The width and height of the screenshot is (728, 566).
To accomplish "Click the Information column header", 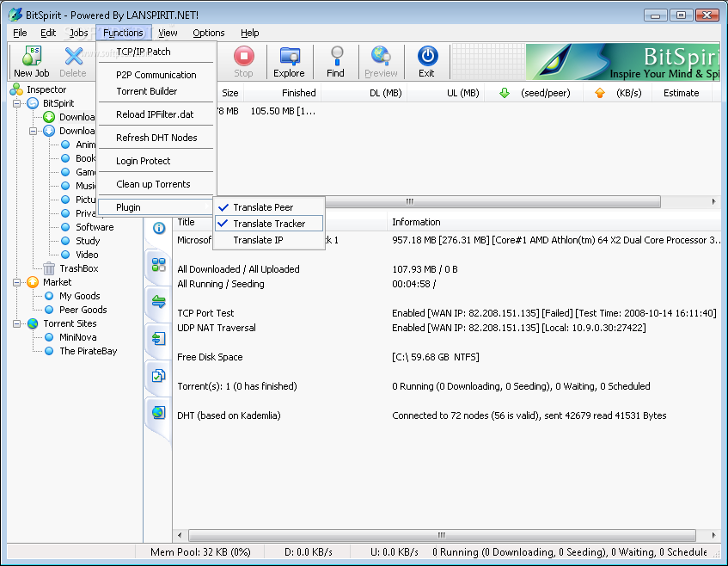I will (x=553, y=222).
